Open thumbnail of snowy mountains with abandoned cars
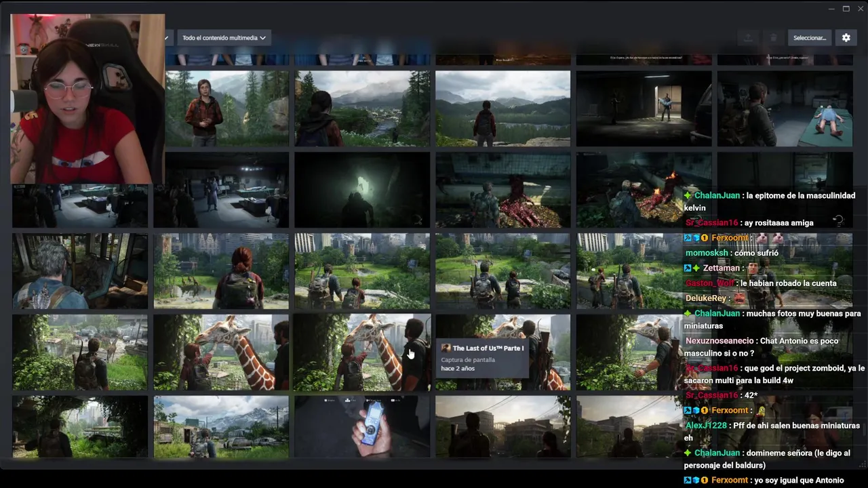 [x=221, y=427]
